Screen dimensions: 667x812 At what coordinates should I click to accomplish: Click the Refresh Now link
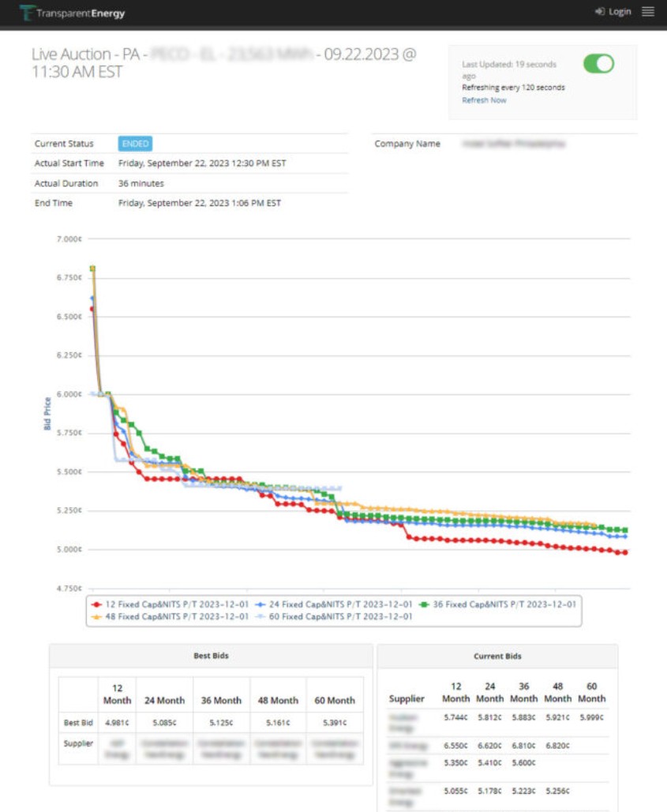[x=484, y=100]
